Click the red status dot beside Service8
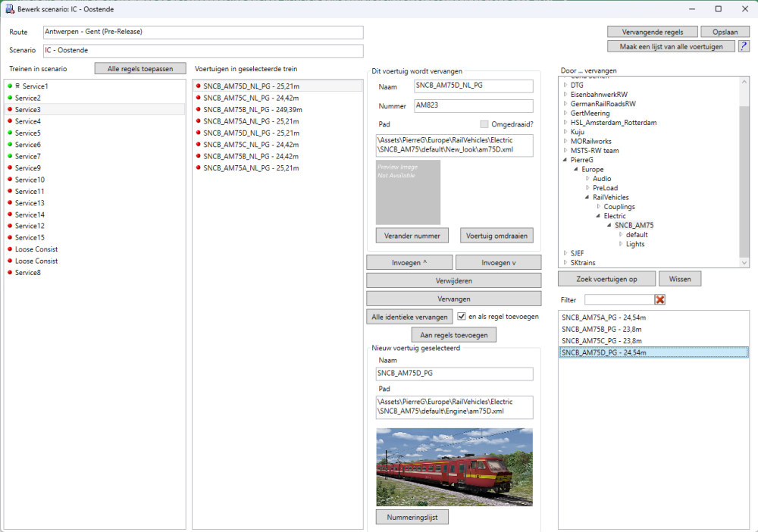The width and height of the screenshot is (758, 532). click(x=10, y=273)
